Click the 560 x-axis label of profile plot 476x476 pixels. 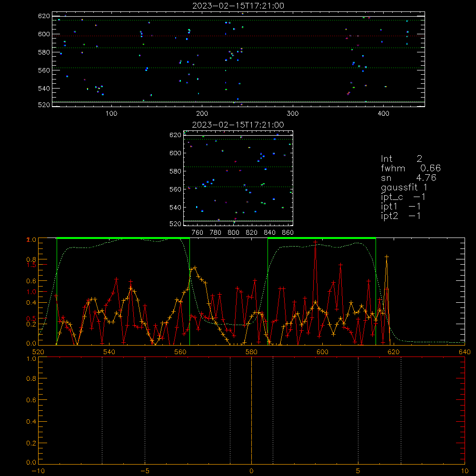(x=180, y=352)
